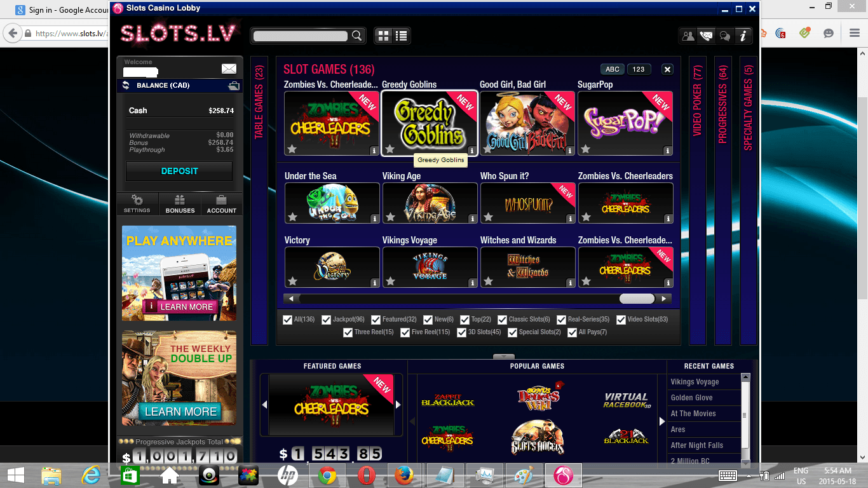Favorite Good Girl, Bad Girl game
The height and width of the screenshot is (488, 868).
coord(488,149)
